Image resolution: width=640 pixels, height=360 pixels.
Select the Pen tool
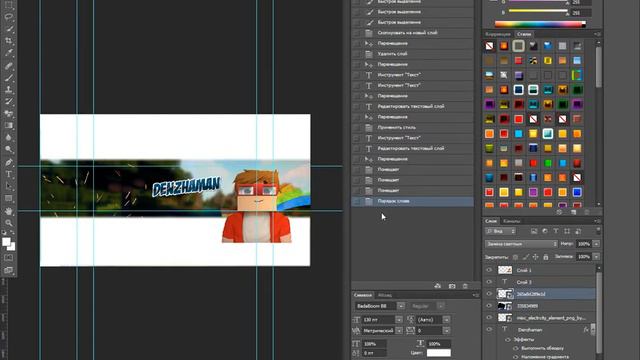pos(9,162)
